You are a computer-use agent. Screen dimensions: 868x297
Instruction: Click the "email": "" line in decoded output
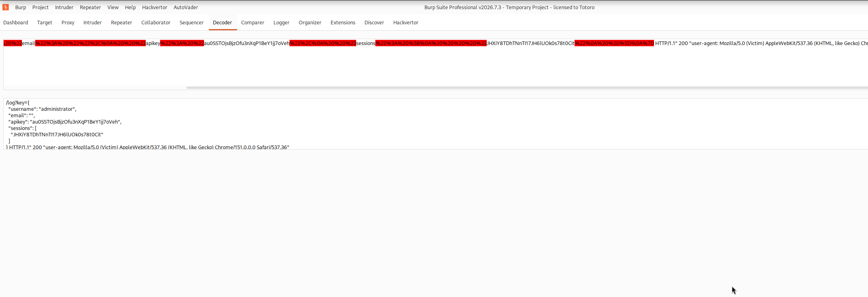(22, 115)
